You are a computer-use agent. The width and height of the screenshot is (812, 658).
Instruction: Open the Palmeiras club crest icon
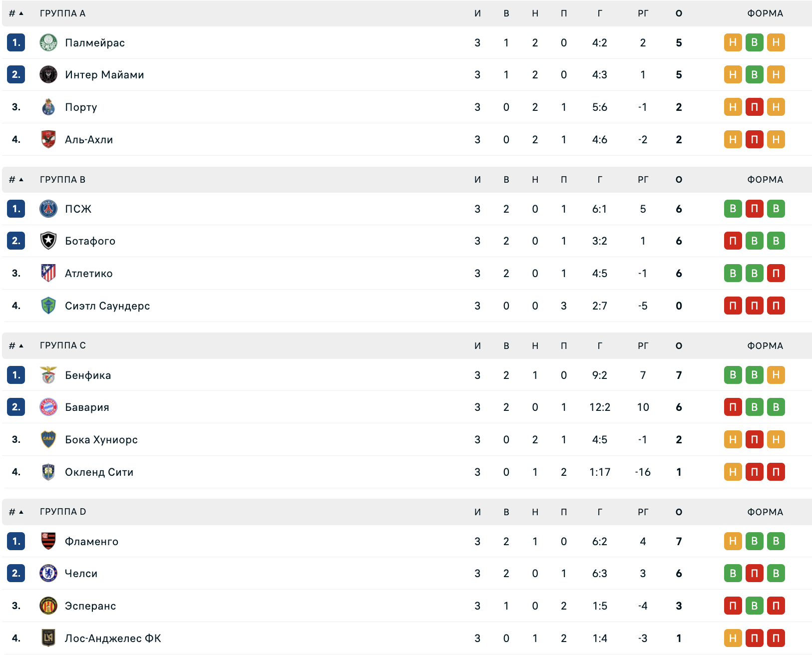(48, 42)
